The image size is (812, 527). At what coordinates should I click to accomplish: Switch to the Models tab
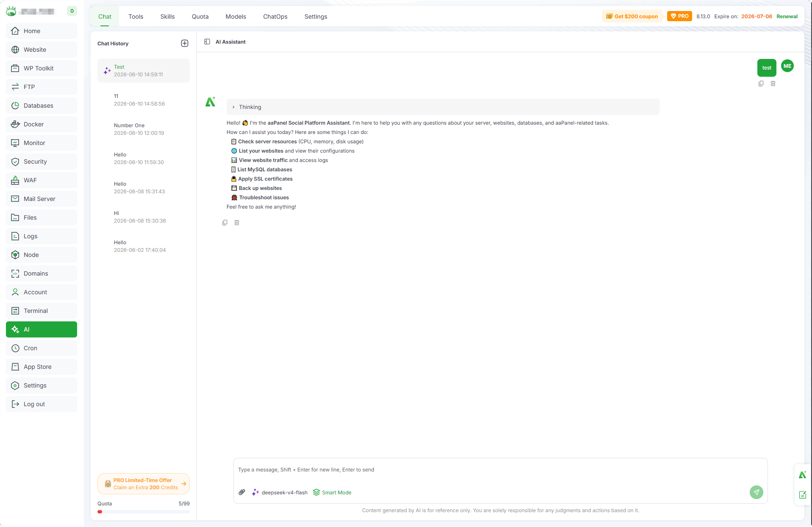pyautogui.click(x=236, y=17)
